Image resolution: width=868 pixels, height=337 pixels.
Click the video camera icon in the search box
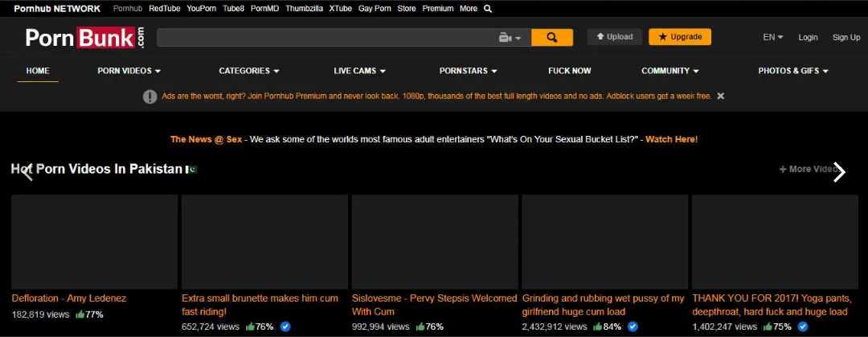(x=506, y=38)
